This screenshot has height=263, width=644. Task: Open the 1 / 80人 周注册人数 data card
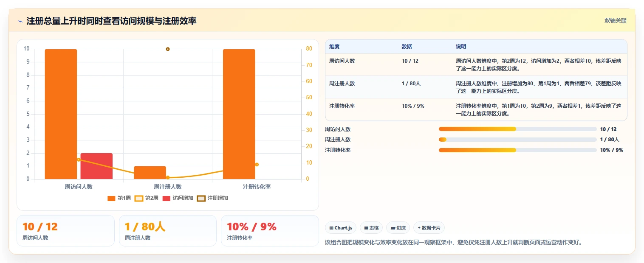[x=168, y=231]
